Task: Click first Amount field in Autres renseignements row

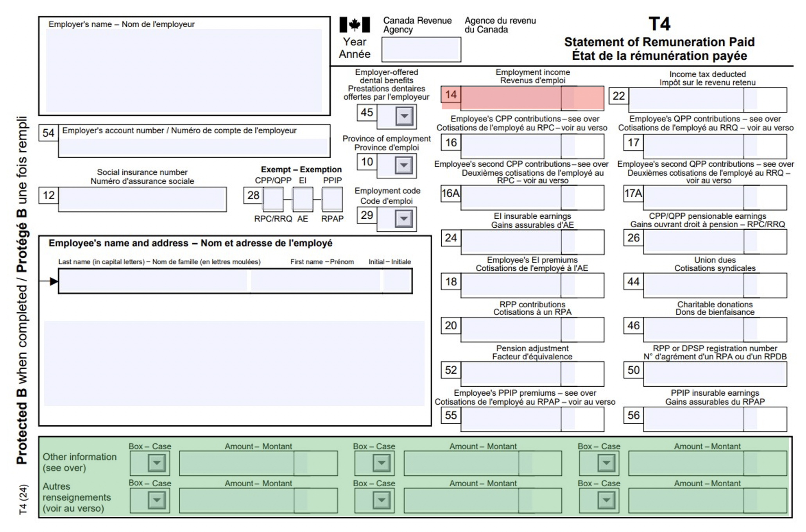Action: tap(258, 500)
